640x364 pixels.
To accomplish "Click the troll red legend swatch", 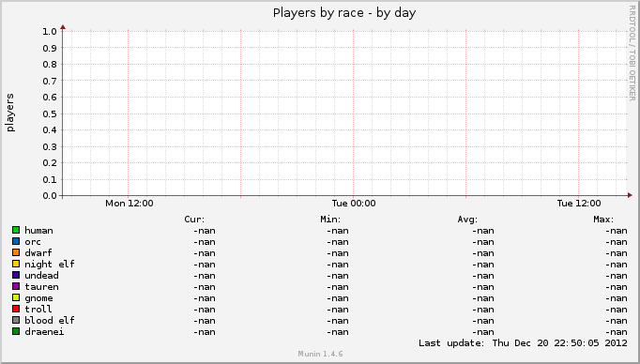I will pos(16,309).
